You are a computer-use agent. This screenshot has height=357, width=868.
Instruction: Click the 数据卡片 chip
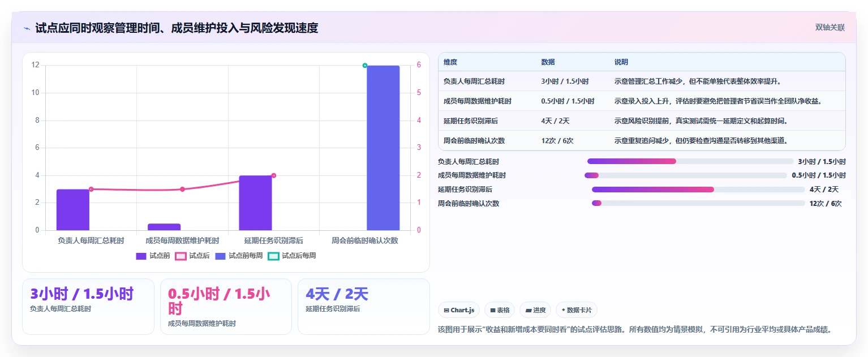click(576, 310)
